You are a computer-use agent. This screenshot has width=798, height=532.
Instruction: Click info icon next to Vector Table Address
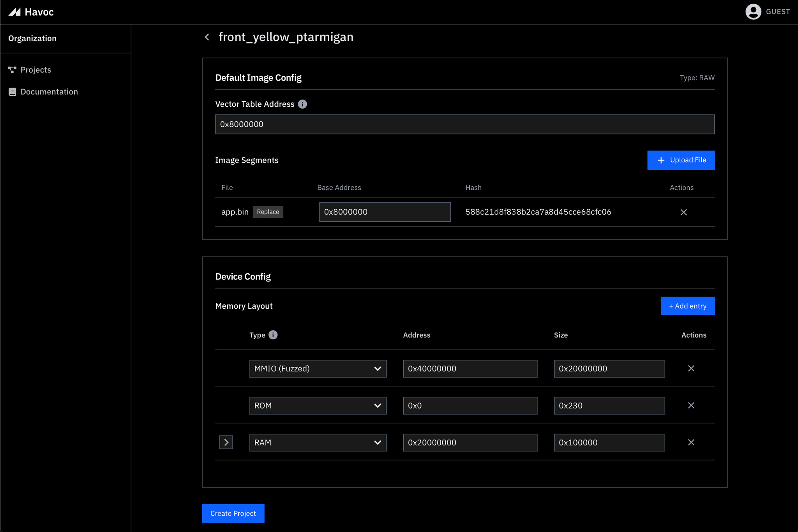(302, 104)
